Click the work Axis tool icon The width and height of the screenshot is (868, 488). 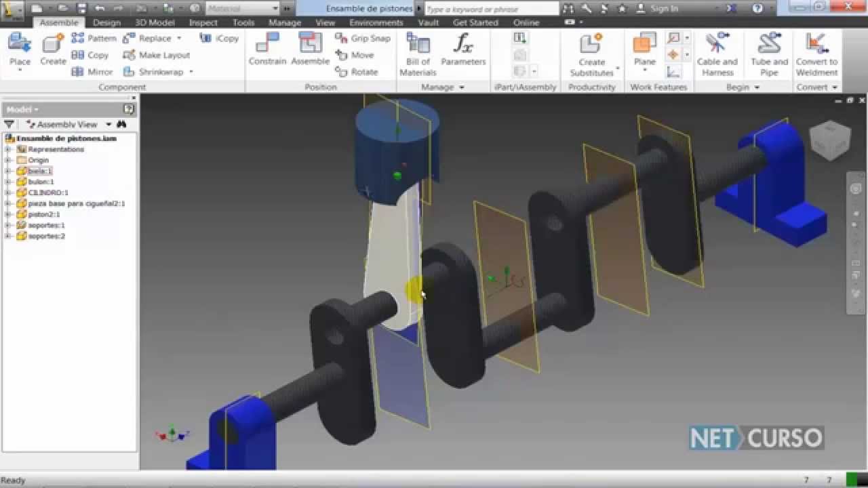tap(673, 38)
